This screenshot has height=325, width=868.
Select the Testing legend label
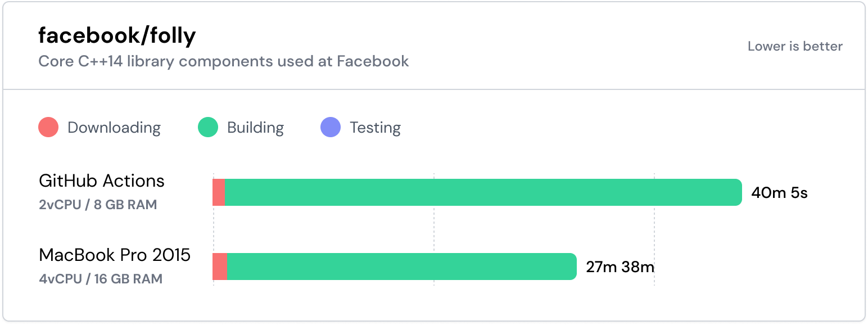coord(375,128)
